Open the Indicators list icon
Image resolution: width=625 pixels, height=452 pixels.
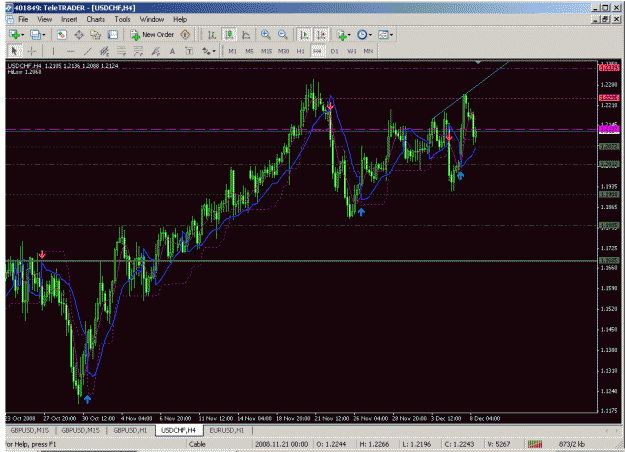[342, 35]
